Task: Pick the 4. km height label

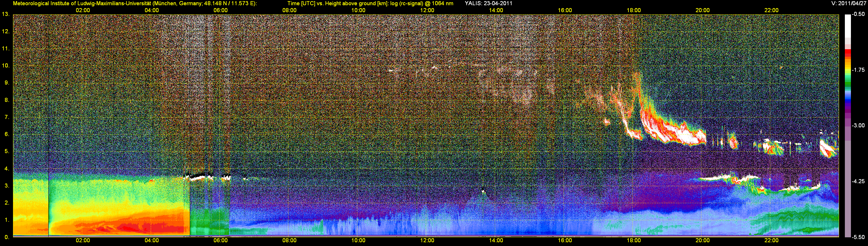Action: pos(7,168)
